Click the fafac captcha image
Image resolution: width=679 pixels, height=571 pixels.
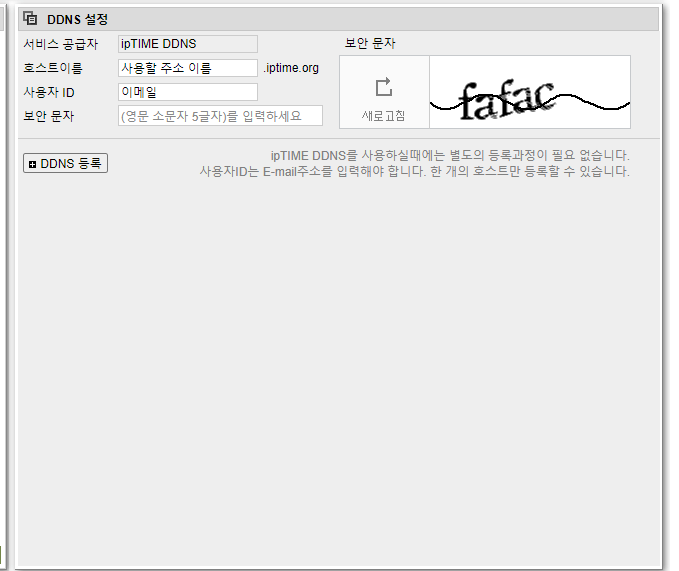click(530, 92)
